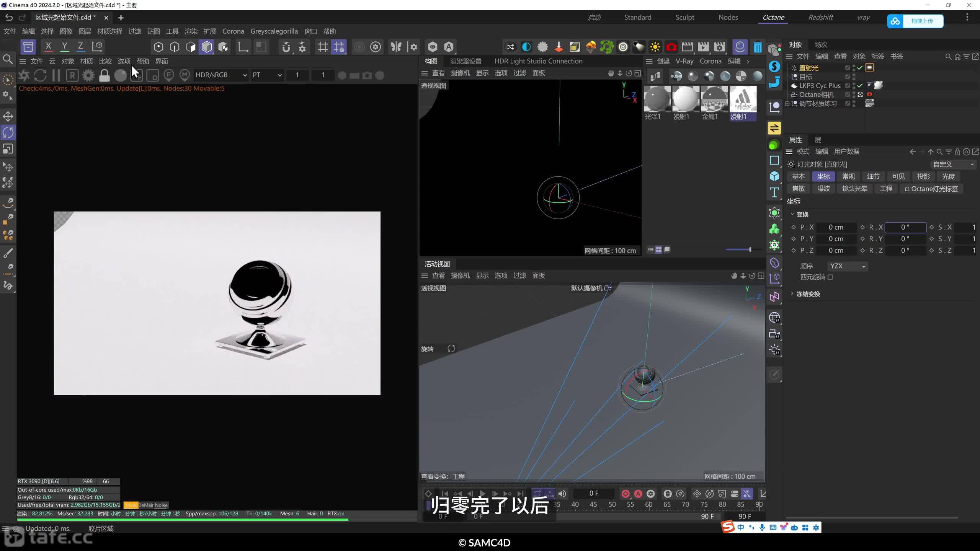
Task: Click Octane render restart icon
Action: click(x=40, y=75)
